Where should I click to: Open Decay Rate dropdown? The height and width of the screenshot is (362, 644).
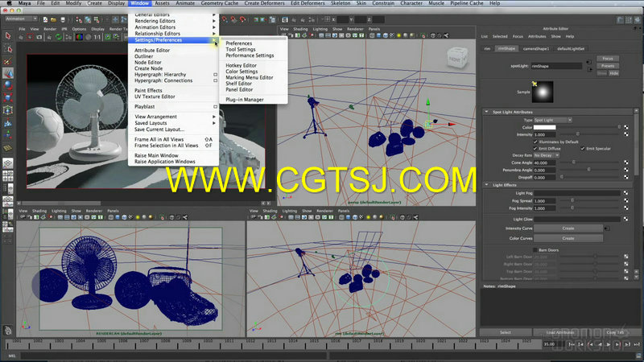(x=547, y=155)
